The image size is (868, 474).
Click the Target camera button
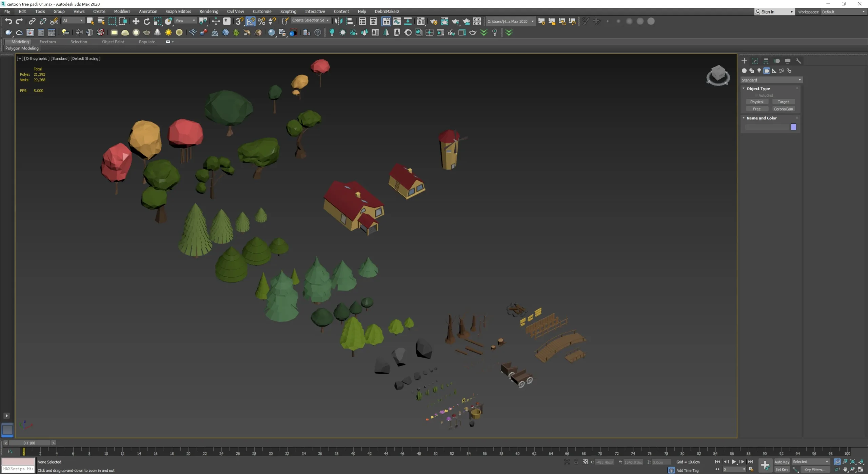783,102
